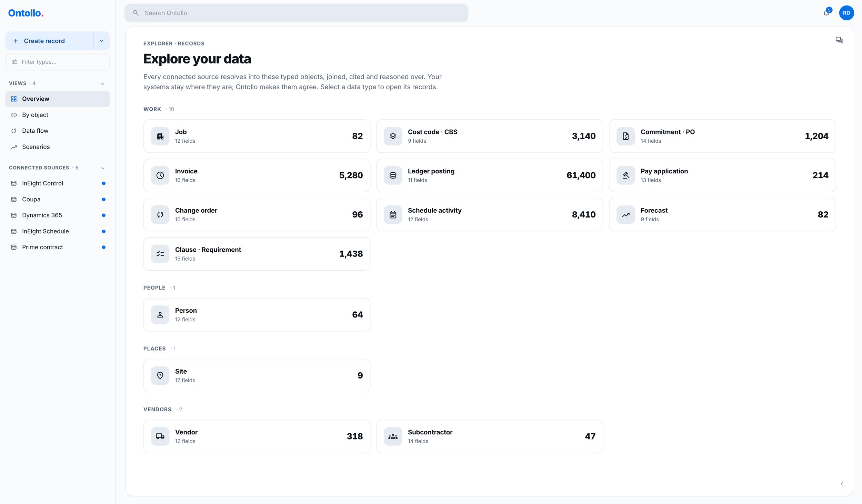862x504 pixels.
Task: Click the Job building icon
Action: [x=160, y=136]
